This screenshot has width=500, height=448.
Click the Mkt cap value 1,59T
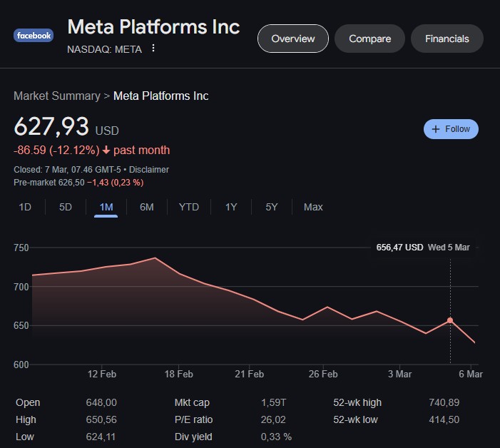pyautogui.click(x=273, y=402)
